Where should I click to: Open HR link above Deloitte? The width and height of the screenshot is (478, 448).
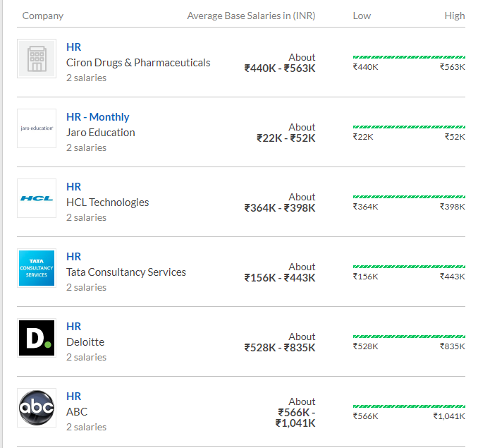tap(74, 327)
